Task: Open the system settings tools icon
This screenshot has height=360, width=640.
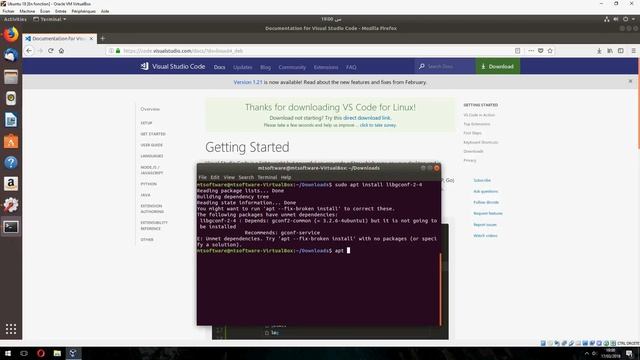Action: [x=11, y=205]
